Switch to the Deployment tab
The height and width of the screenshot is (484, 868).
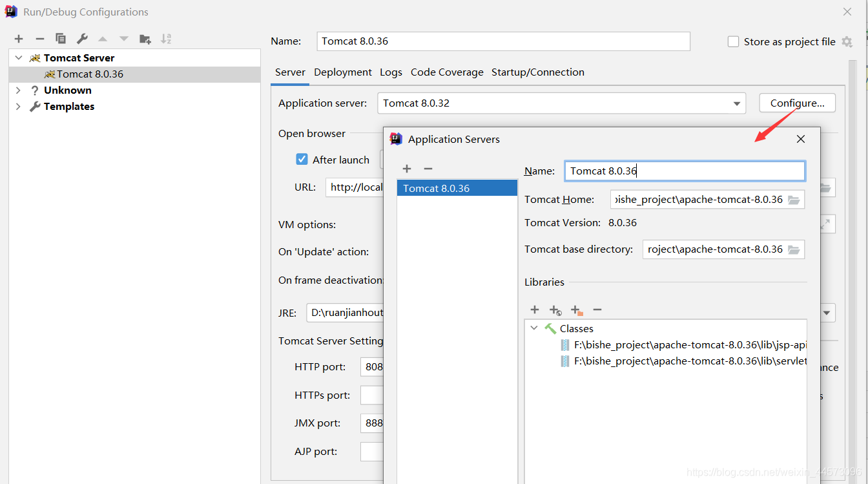tap(343, 72)
